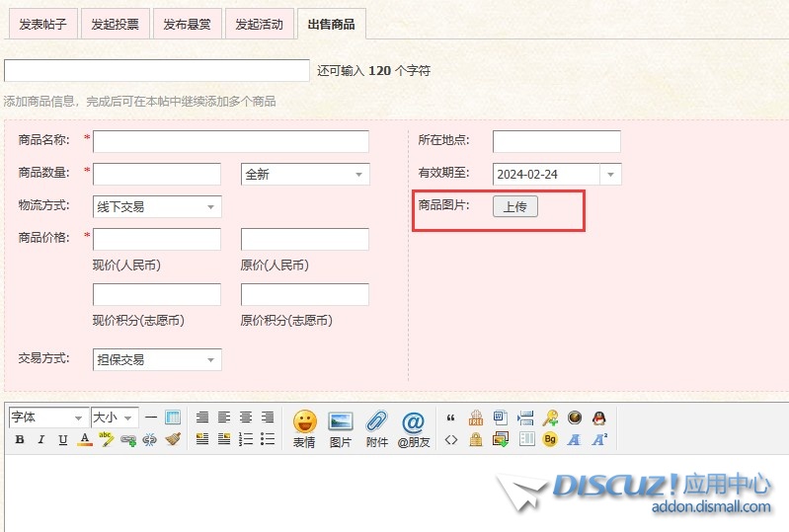Open the 大小 font size dropdown
This screenshot has width=789, height=532.
pos(115,418)
